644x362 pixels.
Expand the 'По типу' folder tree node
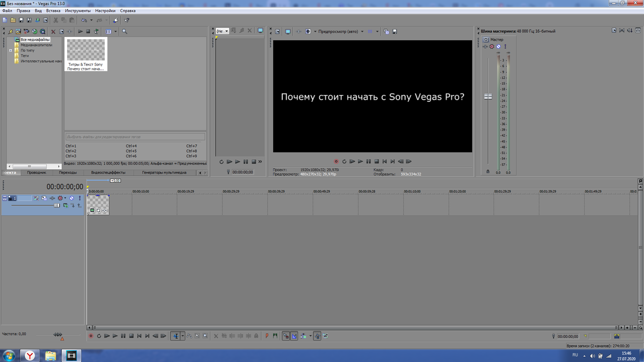(10, 50)
